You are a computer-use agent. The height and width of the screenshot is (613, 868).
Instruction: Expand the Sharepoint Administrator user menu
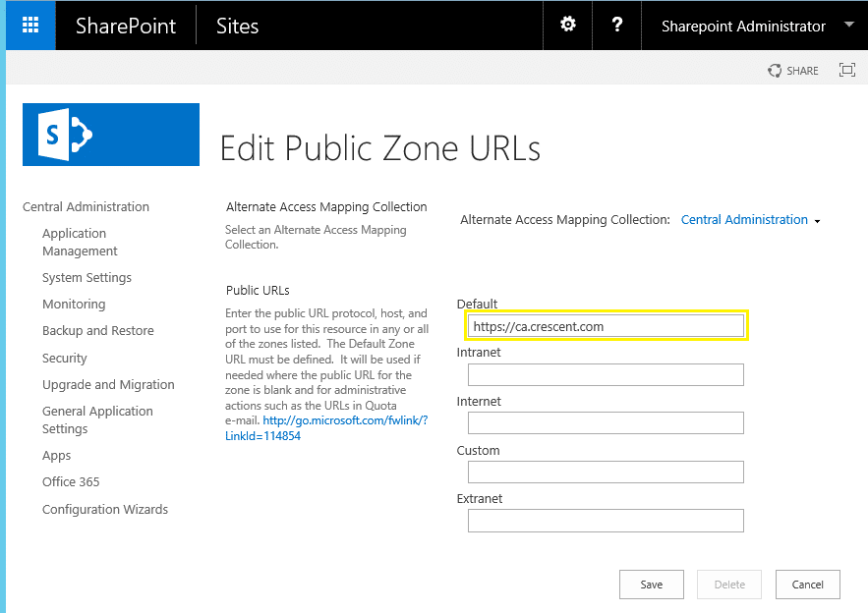[x=755, y=27]
